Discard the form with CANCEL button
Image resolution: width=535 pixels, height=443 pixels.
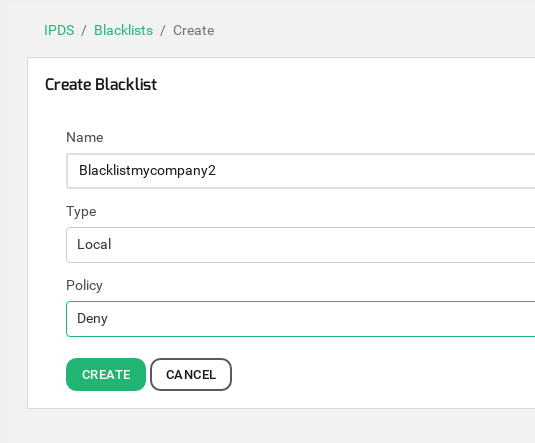(x=191, y=374)
